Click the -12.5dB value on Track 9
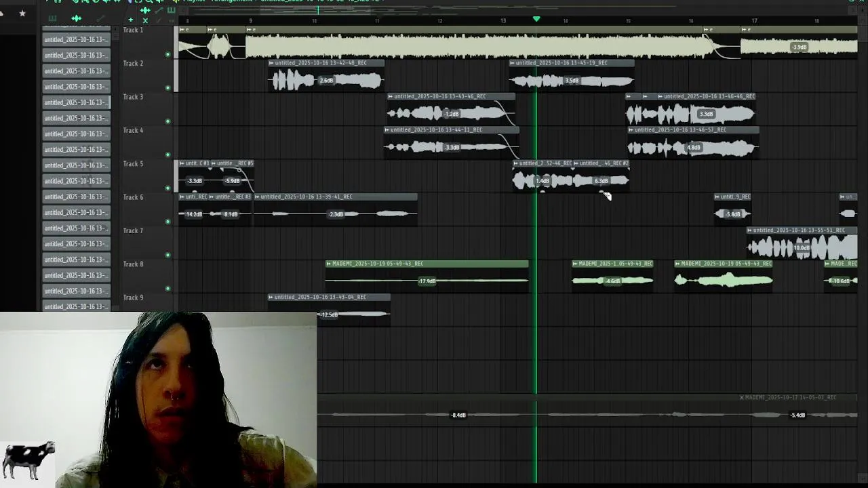This screenshot has width=868, height=488. coord(329,314)
